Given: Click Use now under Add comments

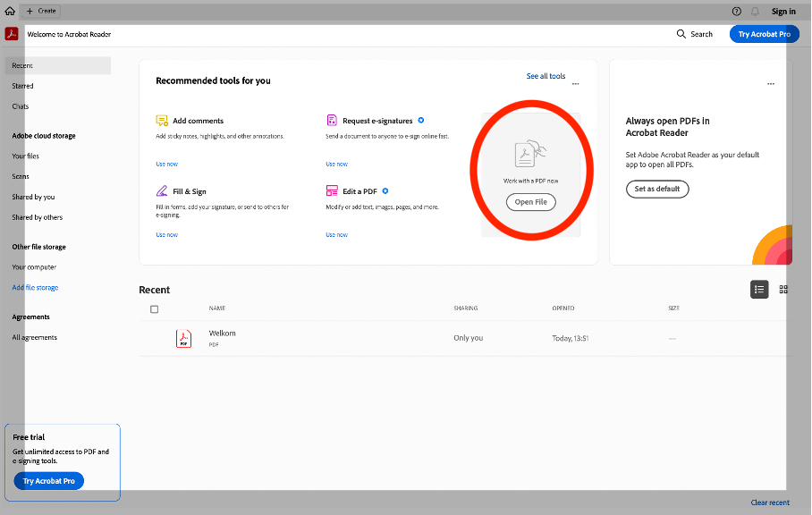Looking at the screenshot, I should coord(166,165).
